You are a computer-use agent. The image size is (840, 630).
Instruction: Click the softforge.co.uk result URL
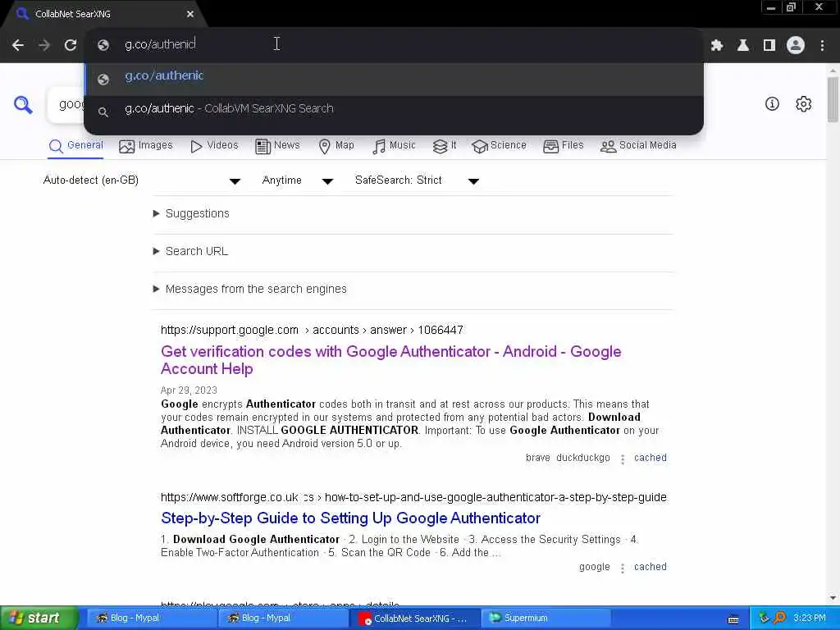(x=413, y=498)
